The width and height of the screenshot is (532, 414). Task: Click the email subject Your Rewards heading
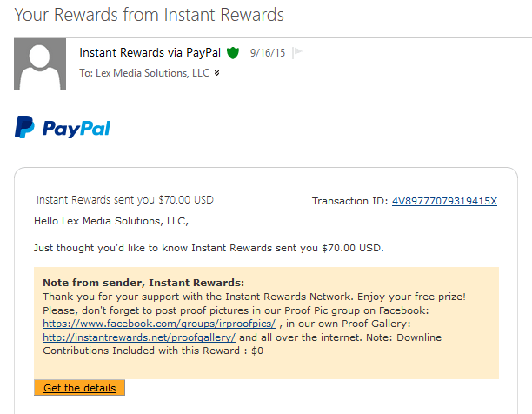(149, 15)
